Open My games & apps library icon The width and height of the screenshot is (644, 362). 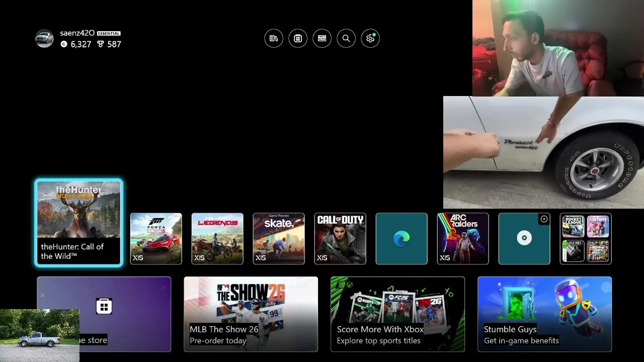(x=274, y=38)
